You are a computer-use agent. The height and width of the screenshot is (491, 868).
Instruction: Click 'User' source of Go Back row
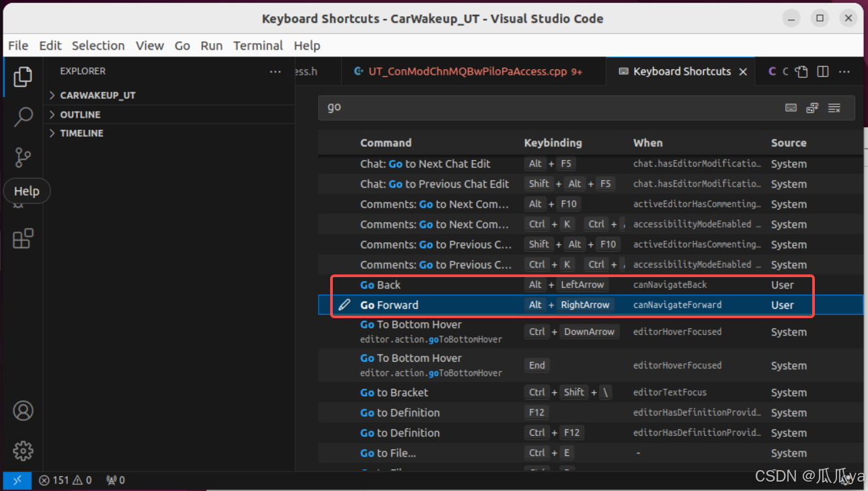tap(783, 285)
